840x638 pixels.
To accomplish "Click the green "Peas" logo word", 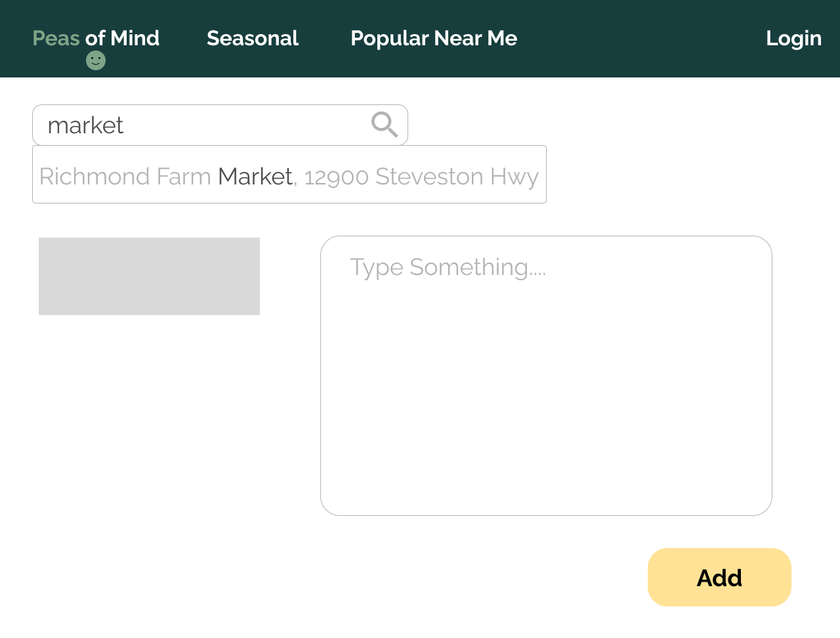I will [x=56, y=38].
